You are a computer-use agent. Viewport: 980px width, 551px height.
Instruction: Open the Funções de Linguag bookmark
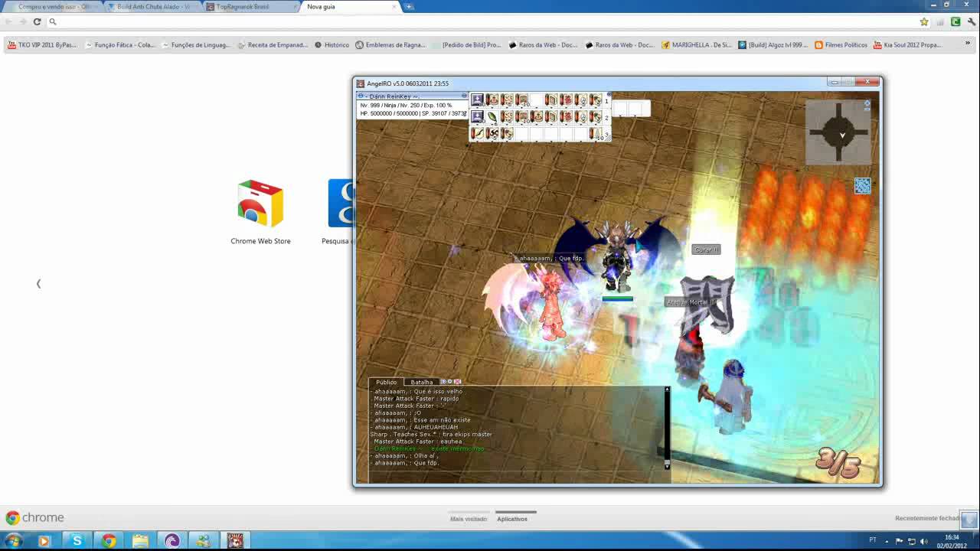pos(194,45)
